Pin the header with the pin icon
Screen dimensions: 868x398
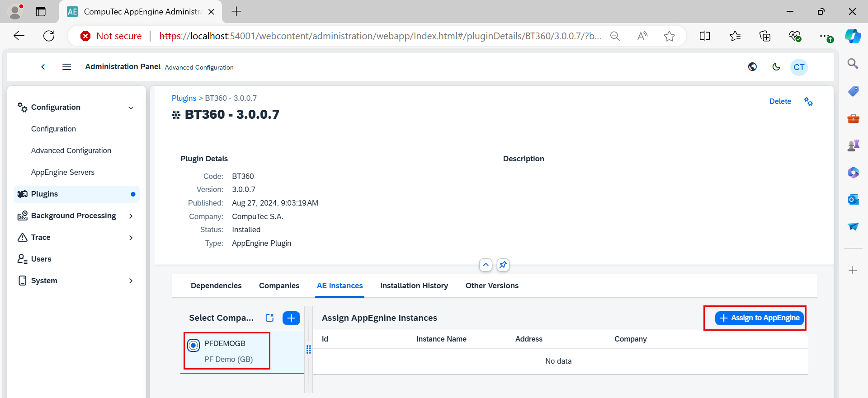click(x=503, y=265)
